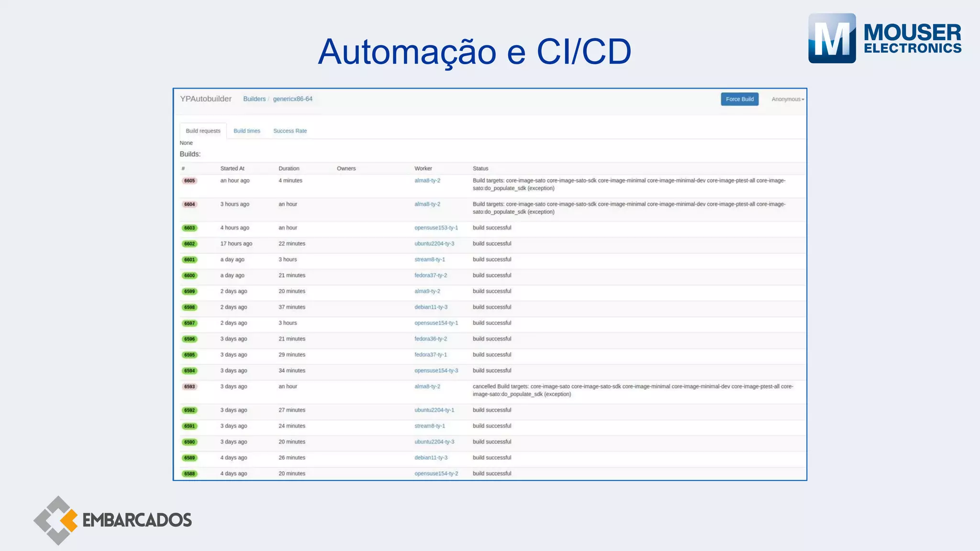Screen dimensions: 980x551
Task: Open genericx86-64 breadcrumb link
Action: (x=292, y=99)
